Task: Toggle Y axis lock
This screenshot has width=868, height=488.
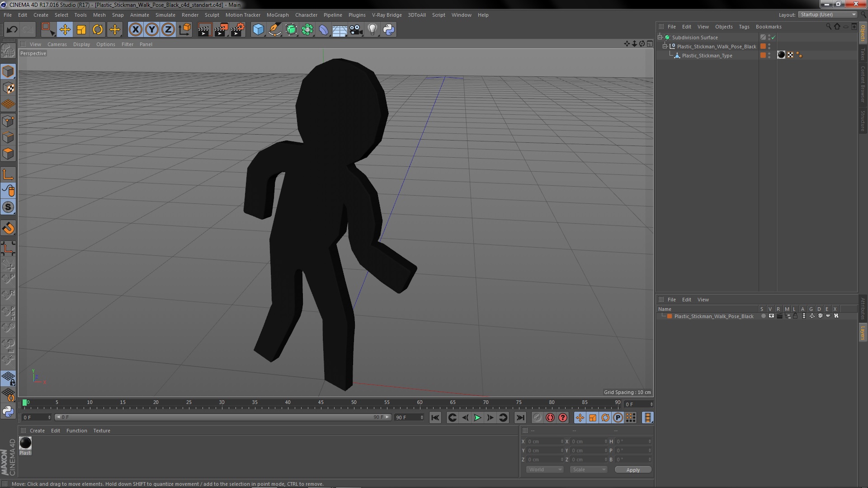Action: coord(152,30)
